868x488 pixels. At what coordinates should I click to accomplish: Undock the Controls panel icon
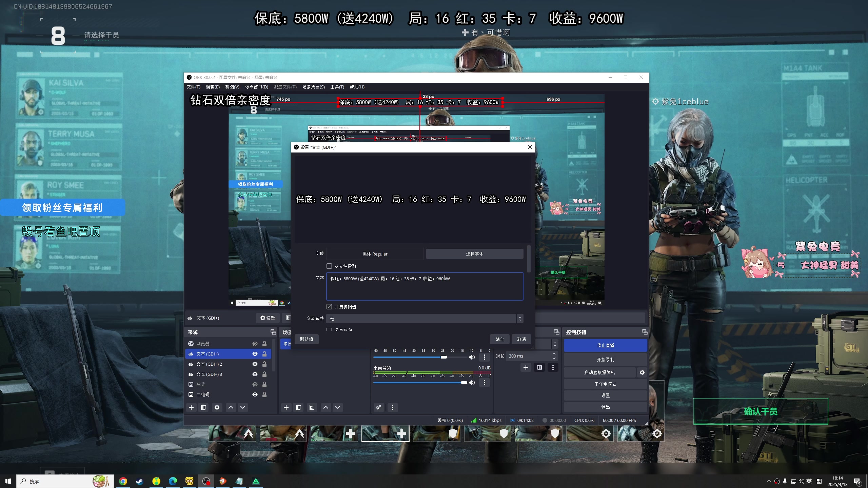pyautogui.click(x=645, y=332)
